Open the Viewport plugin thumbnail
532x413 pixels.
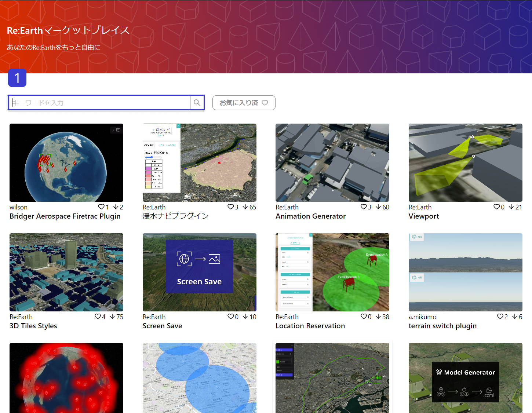[x=466, y=162]
